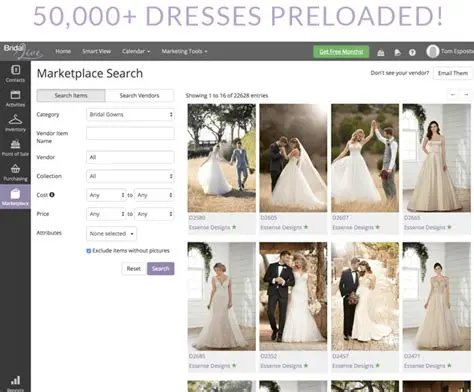Click the Vendor Item Name field

pos(130,133)
